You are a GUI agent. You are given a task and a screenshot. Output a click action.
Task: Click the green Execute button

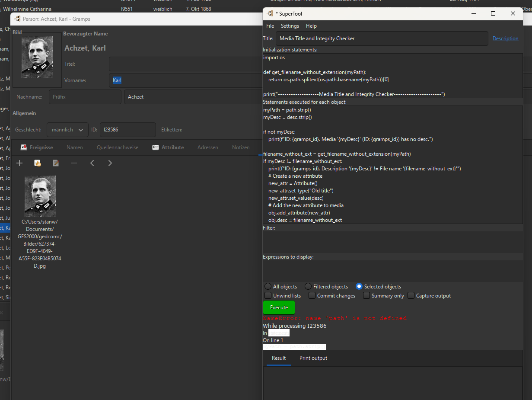pos(279,307)
